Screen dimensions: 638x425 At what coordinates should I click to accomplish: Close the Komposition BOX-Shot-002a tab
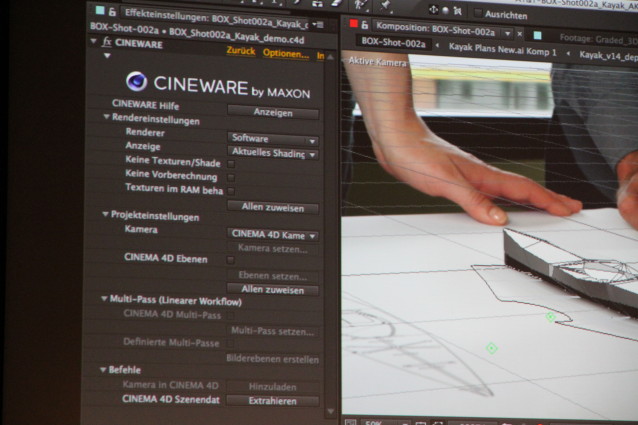[x=520, y=34]
